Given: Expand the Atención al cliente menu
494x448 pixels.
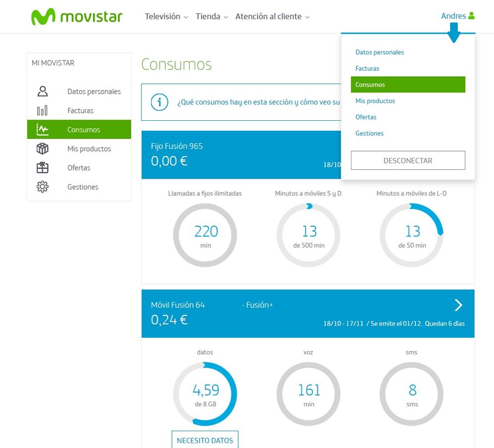Looking at the screenshot, I should 272,16.
